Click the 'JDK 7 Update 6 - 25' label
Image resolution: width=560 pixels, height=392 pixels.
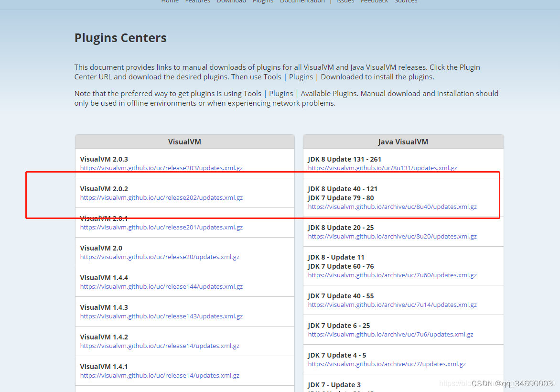tap(339, 326)
